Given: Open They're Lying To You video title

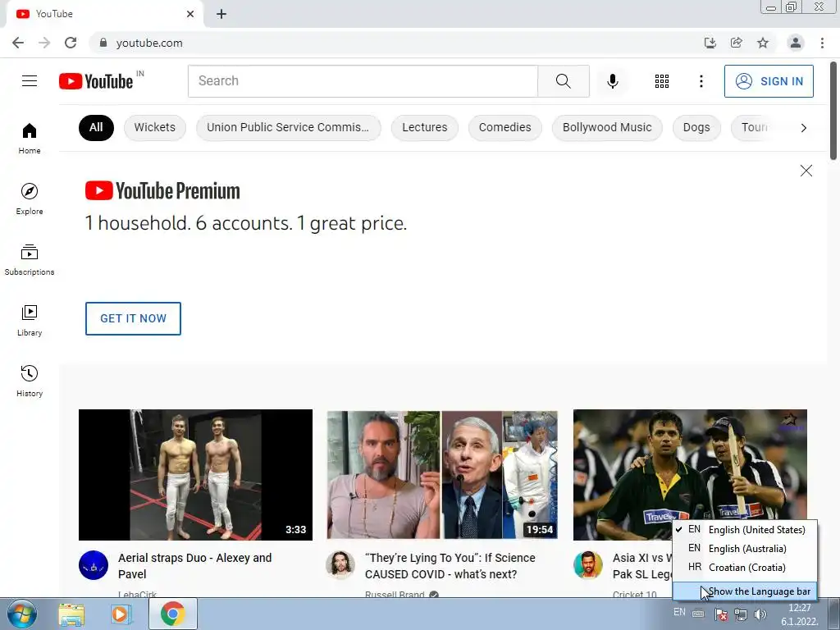Looking at the screenshot, I should pos(450,566).
